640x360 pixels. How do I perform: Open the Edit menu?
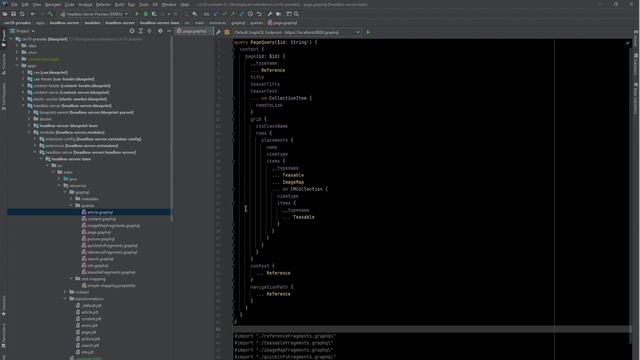(25, 4)
